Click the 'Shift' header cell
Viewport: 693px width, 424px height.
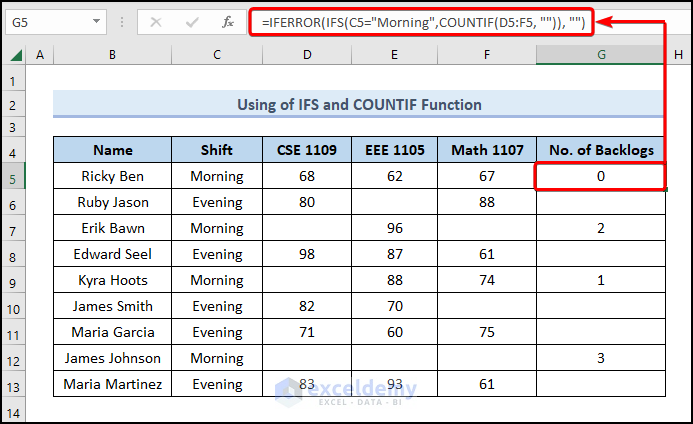coord(216,150)
